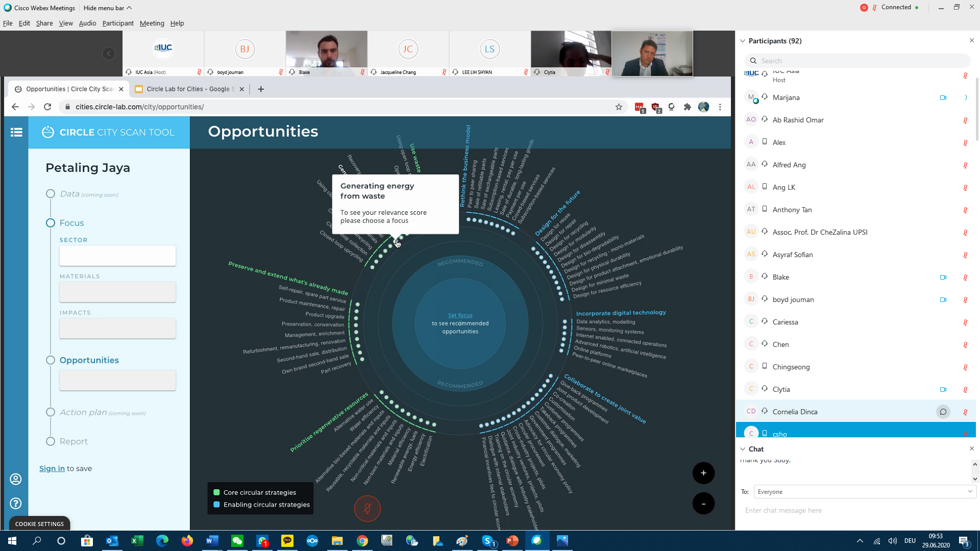Open the Chrome extensions puzzle icon
The image size is (980, 551).
pos(687,107)
